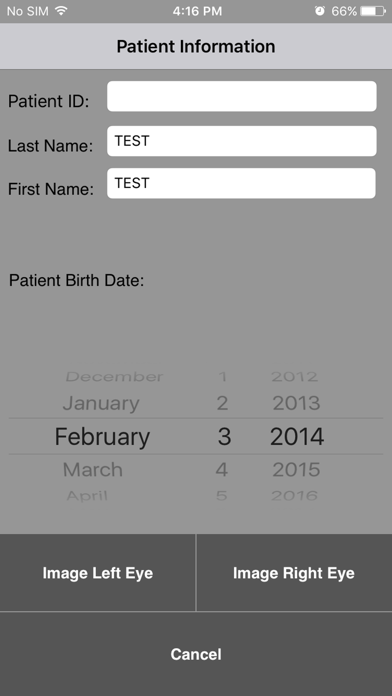Tap Image Right Eye button
392x696 pixels.
tap(294, 573)
